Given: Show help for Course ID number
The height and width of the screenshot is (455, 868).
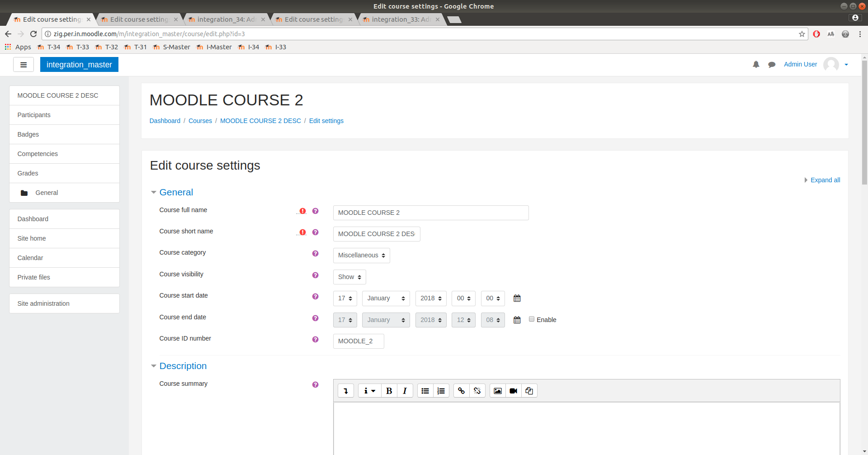Looking at the screenshot, I should tap(316, 340).
